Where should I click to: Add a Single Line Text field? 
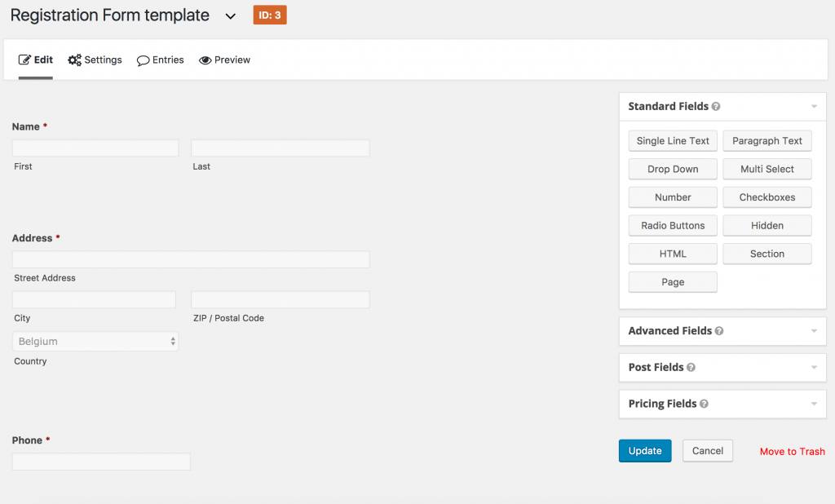click(x=673, y=141)
